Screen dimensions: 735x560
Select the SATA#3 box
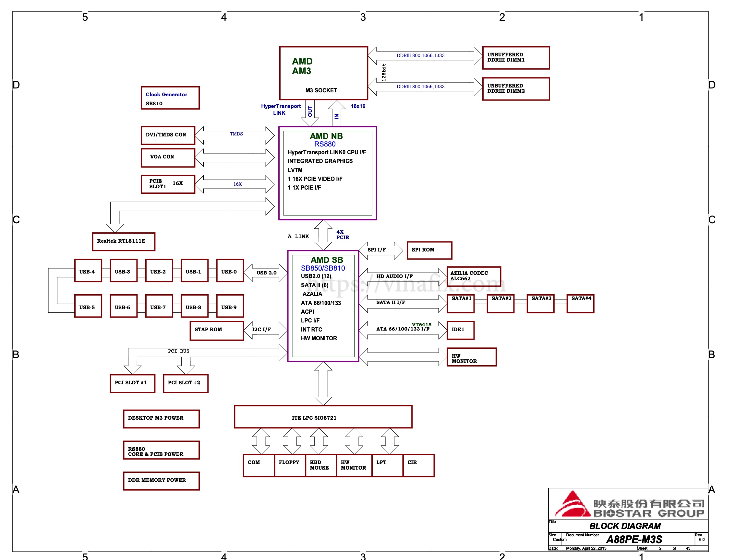(540, 303)
